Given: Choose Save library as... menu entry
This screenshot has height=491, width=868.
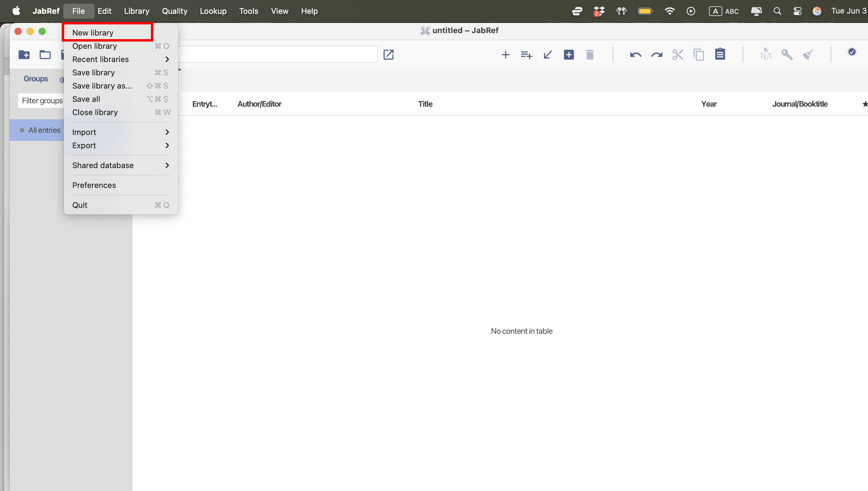Looking at the screenshot, I should tap(102, 86).
